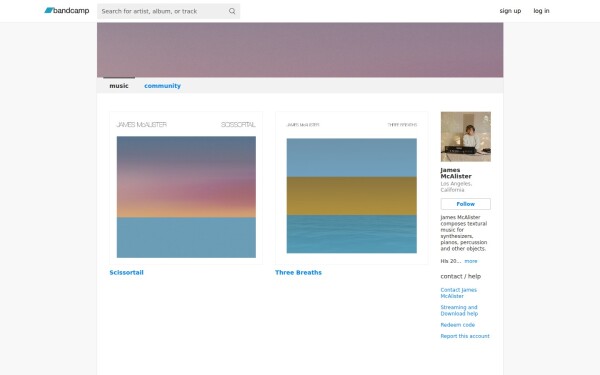Click the Los Angeles, California location text

[456, 187]
